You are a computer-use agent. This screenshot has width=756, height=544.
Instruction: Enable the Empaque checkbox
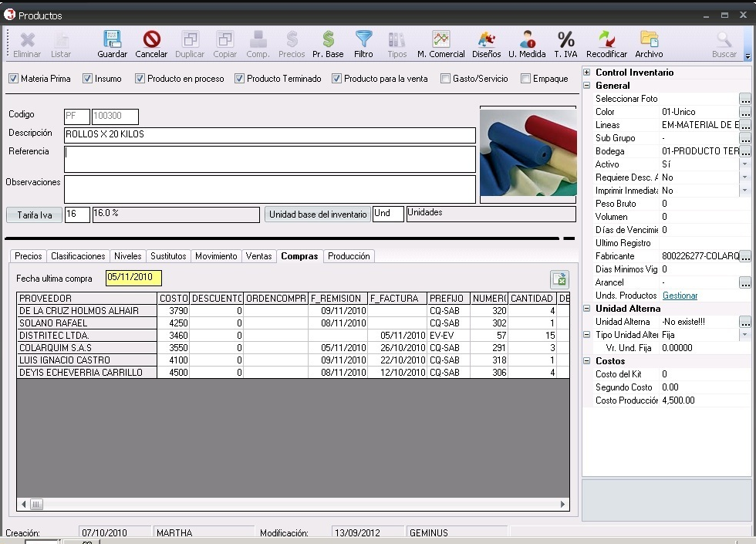[x=525, y=78]
